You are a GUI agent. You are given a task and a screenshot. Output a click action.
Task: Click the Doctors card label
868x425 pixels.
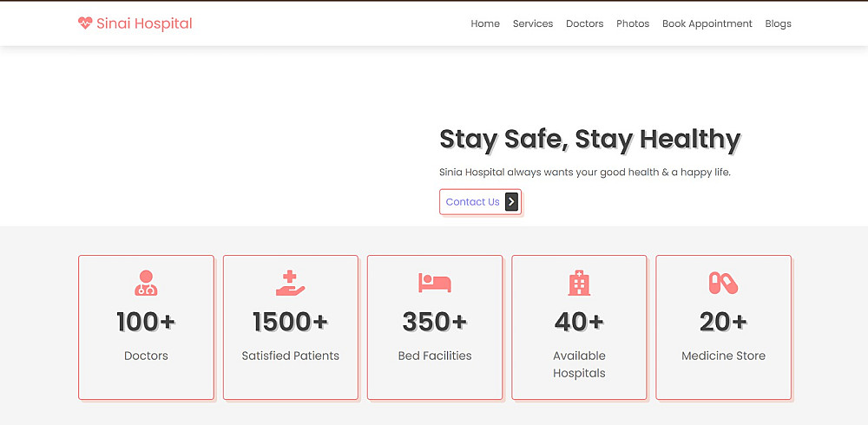pos(146,356)
